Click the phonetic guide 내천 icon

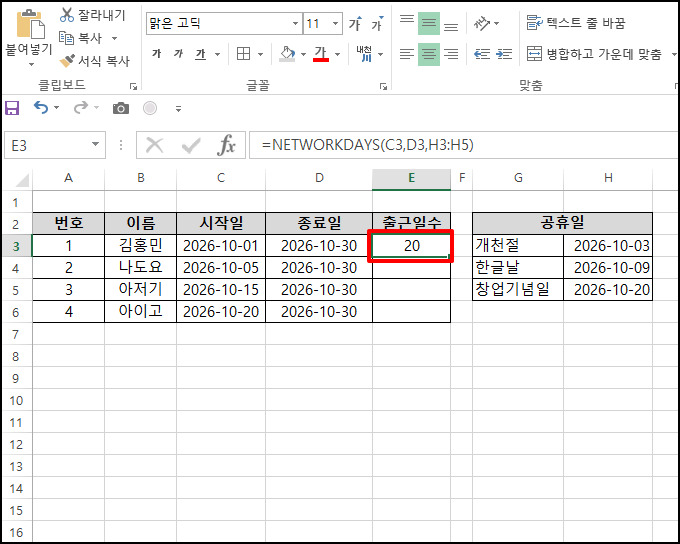click(x=364, y=54)
